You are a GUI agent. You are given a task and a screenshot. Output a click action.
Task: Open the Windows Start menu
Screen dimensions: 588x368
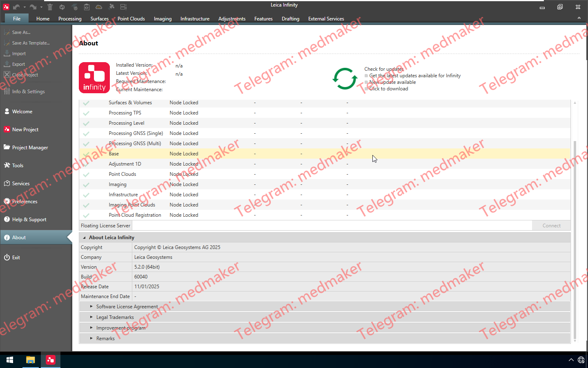10,360
